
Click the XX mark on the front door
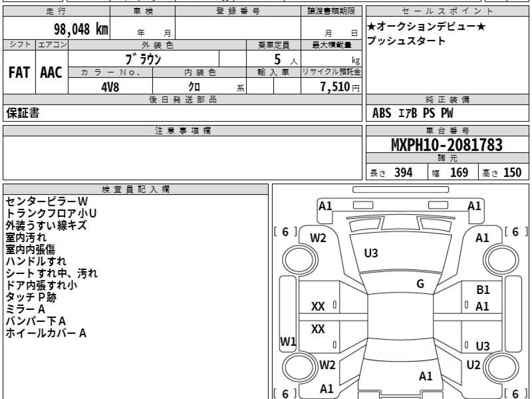(318, 306)
